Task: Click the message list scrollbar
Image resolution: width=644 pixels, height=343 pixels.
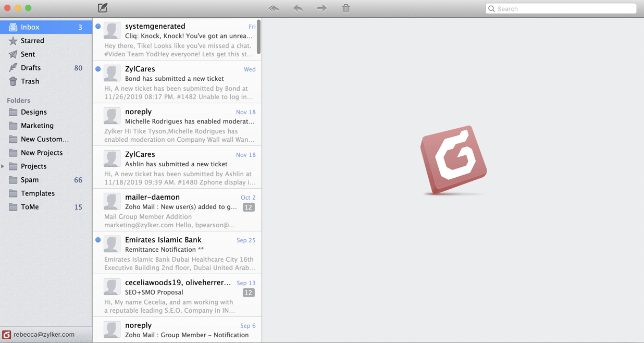Action: click(x=259, y=39)
